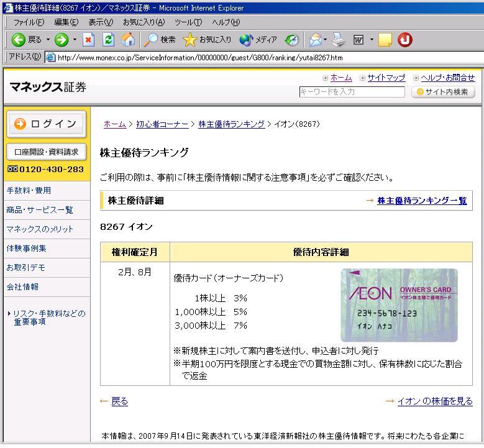This screenshot has width=484, height=448.
Task: Click the green forward arrow button
Action: 62,40
